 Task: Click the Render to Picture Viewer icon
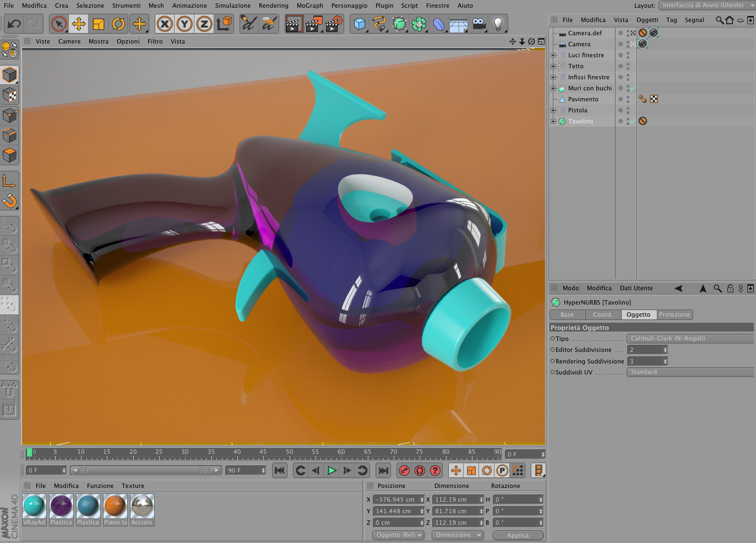tap(314, 24)
